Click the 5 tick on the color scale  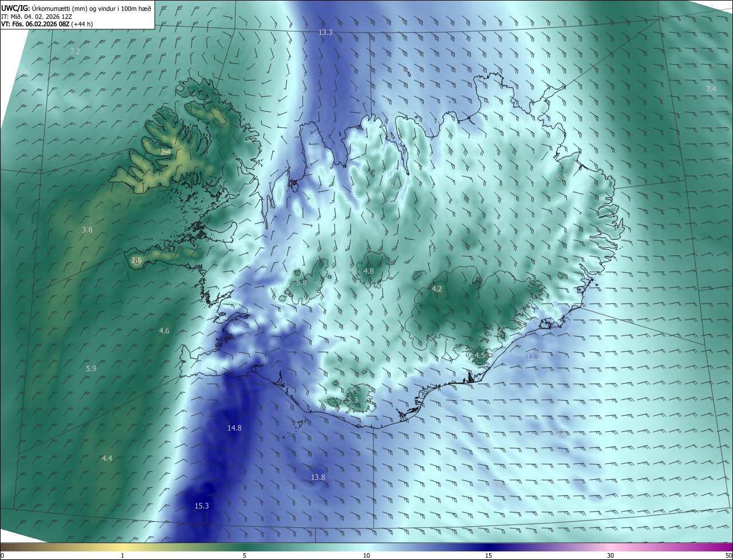[245, 556]
